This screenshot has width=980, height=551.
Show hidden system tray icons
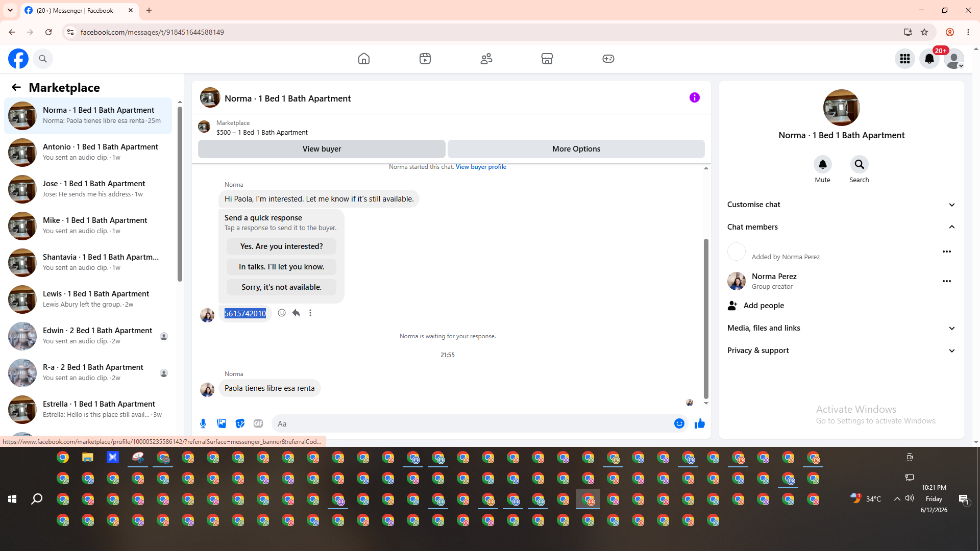click(897, 498)
